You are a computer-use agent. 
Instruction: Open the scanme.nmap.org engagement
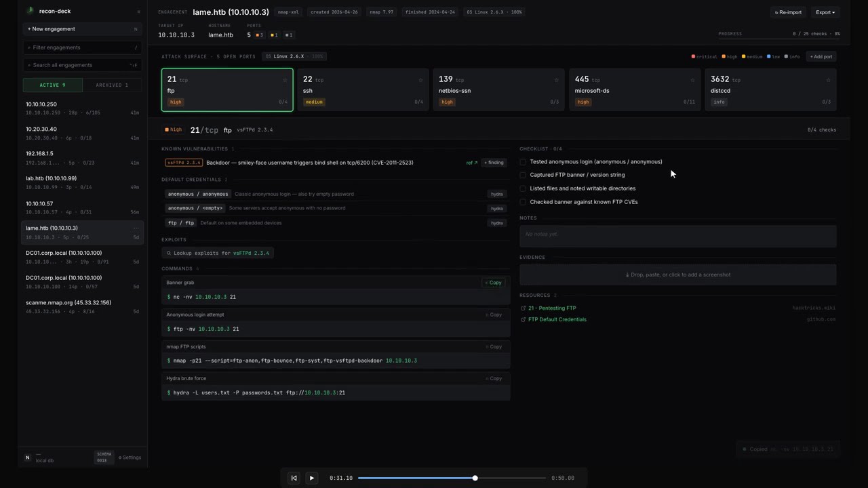point(82,307)
